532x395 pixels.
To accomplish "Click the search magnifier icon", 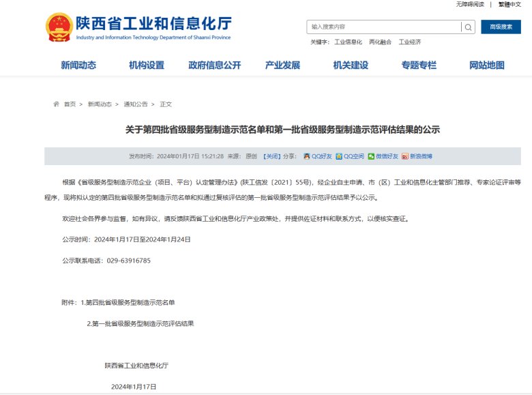I will coord(468,27).
